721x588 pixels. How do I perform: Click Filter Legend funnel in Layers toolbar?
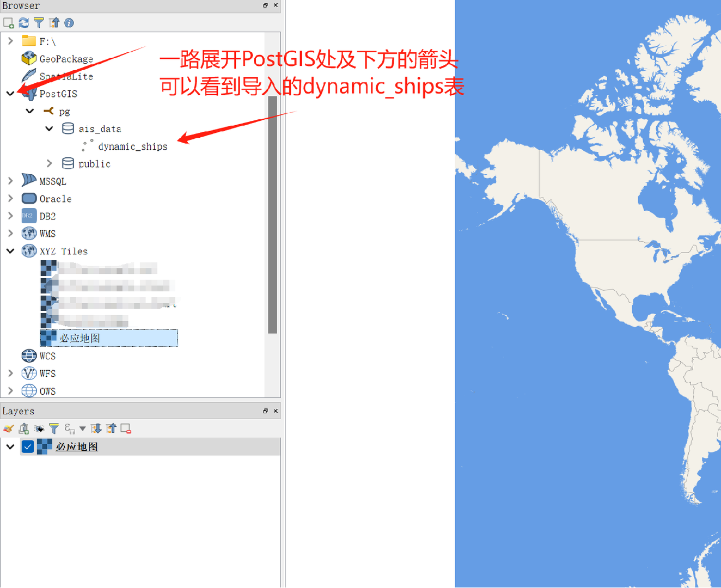(54, 429)
